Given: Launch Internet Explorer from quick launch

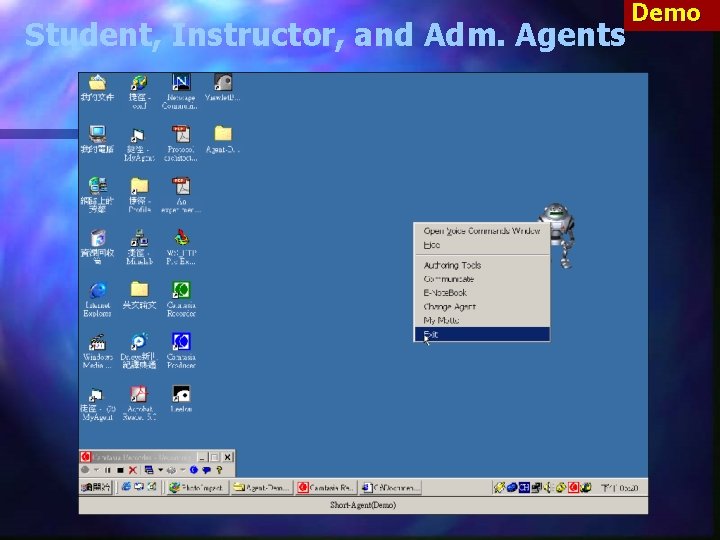Looking at the screenshot, I should click(x=126, y=487).
